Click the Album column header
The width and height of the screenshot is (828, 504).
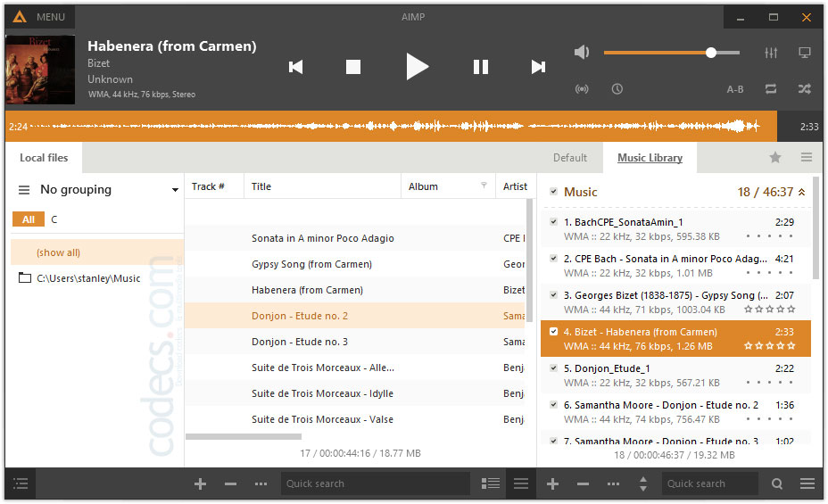[x=448, y=186]
